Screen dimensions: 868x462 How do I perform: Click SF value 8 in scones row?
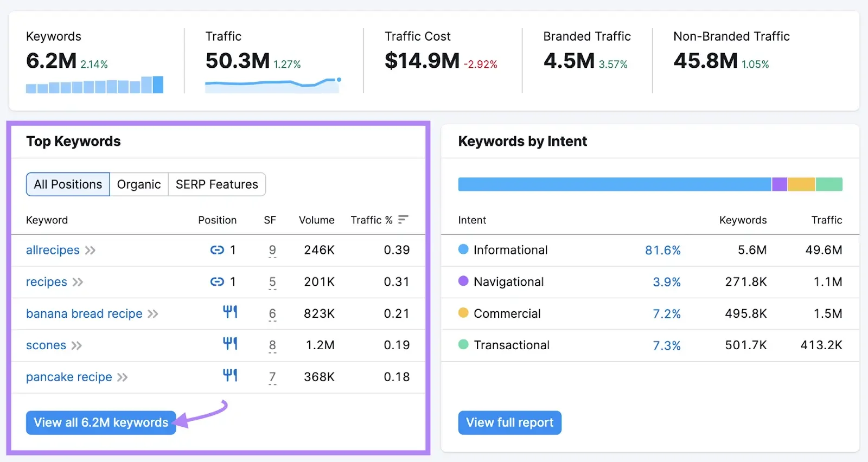click(x=272, y=345)
